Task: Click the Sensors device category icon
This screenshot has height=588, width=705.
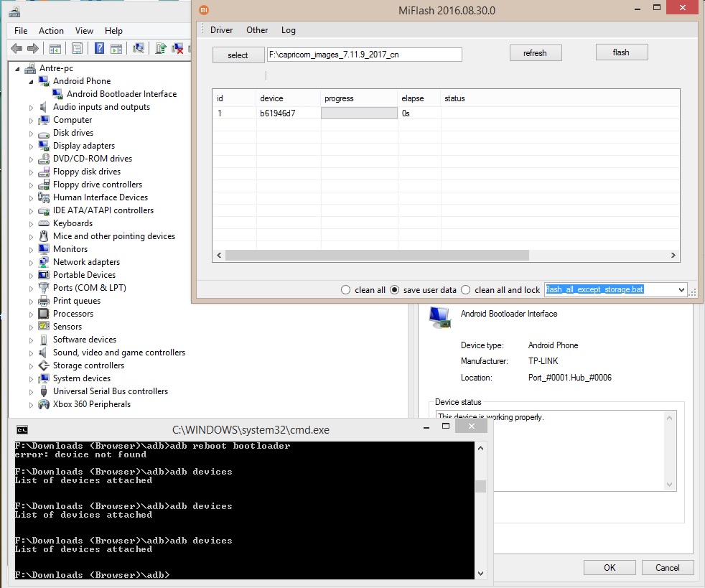Action: pos(44,327)
